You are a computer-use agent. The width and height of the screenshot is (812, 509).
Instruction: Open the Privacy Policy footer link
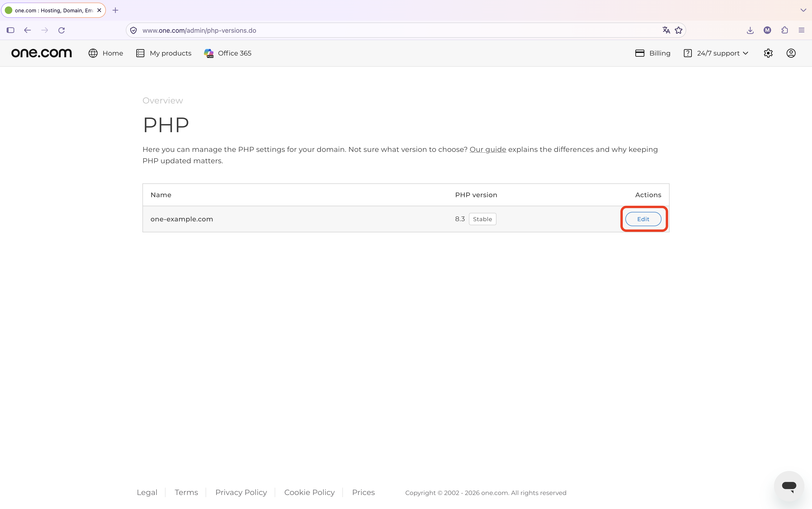coord(241,492)
